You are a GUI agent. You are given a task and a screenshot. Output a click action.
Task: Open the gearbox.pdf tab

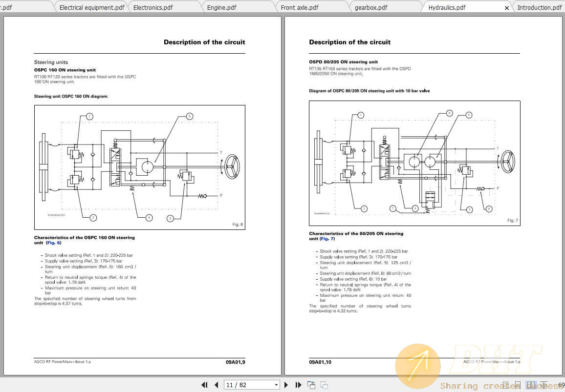point(371,7)
